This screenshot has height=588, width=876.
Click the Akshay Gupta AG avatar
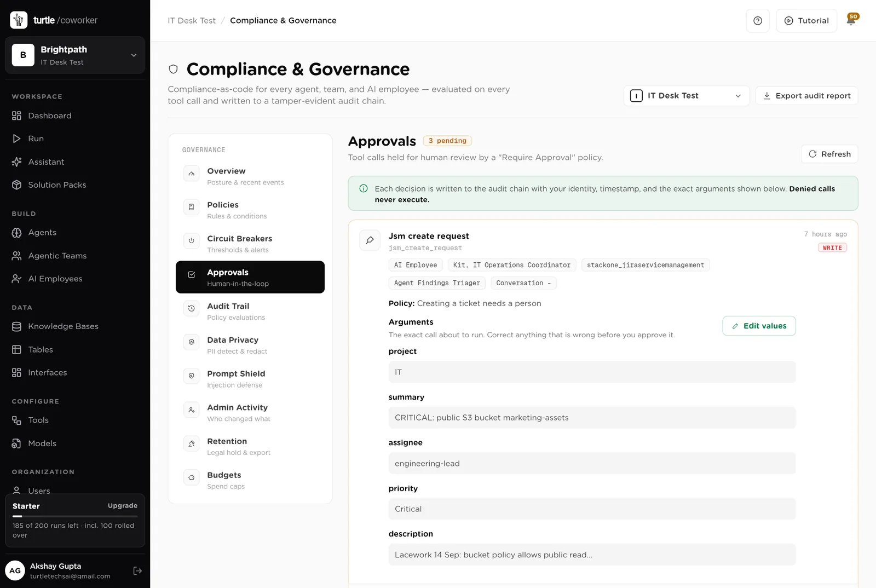[x=15, y=570]
